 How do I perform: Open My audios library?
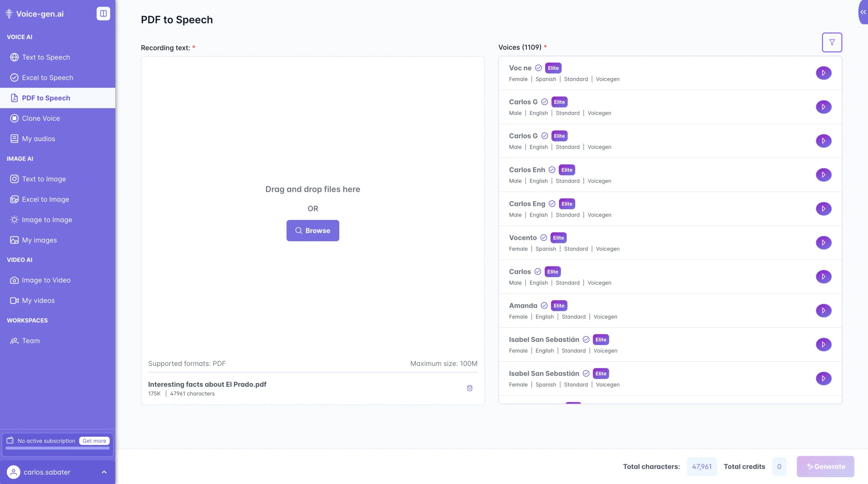click(38, 138)
